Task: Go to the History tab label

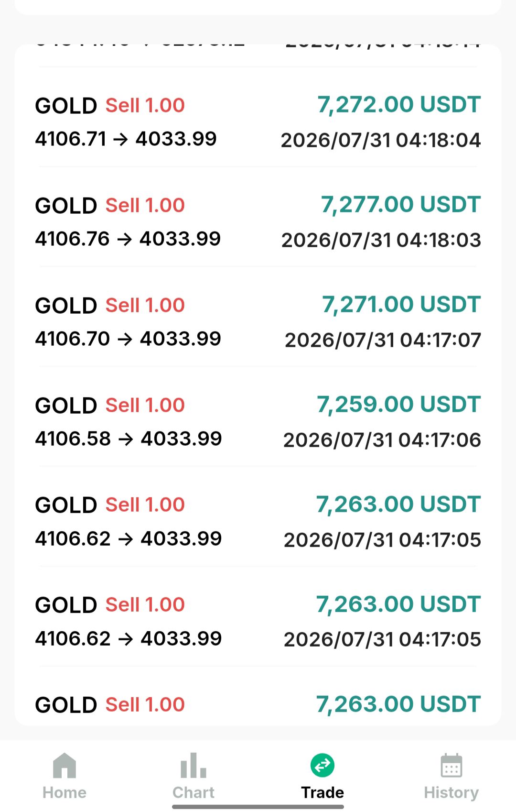Action: (x=451, y=793)
